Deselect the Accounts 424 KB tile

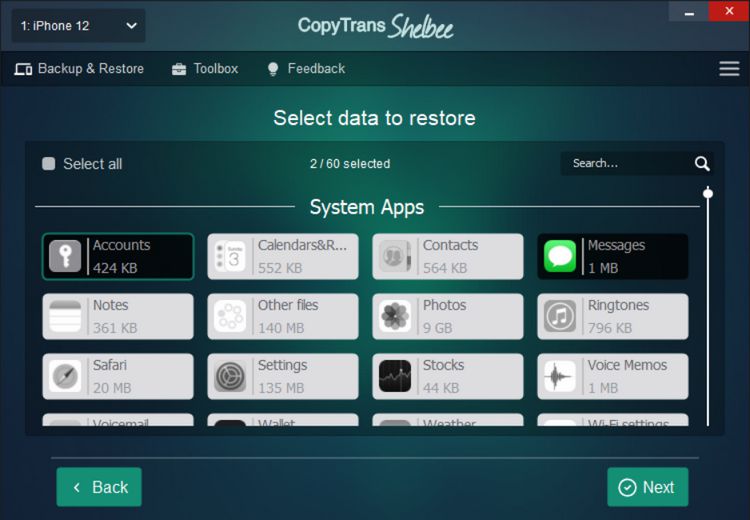coord(118,256)
